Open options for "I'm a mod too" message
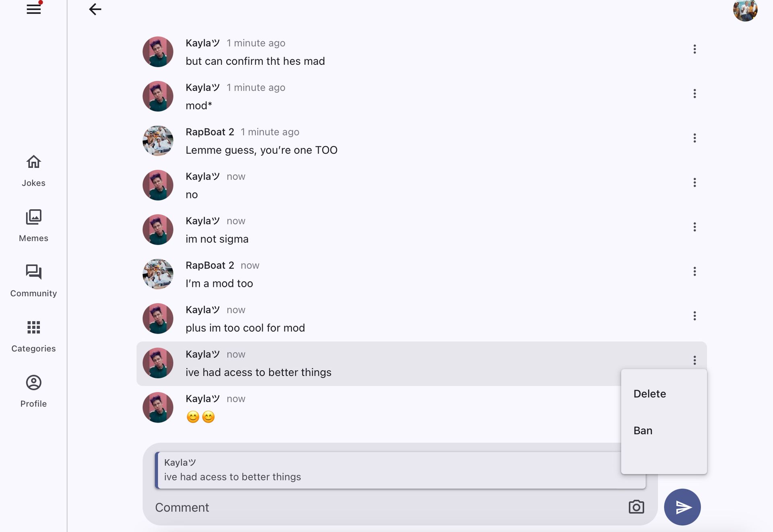 [x=694, y=271]
